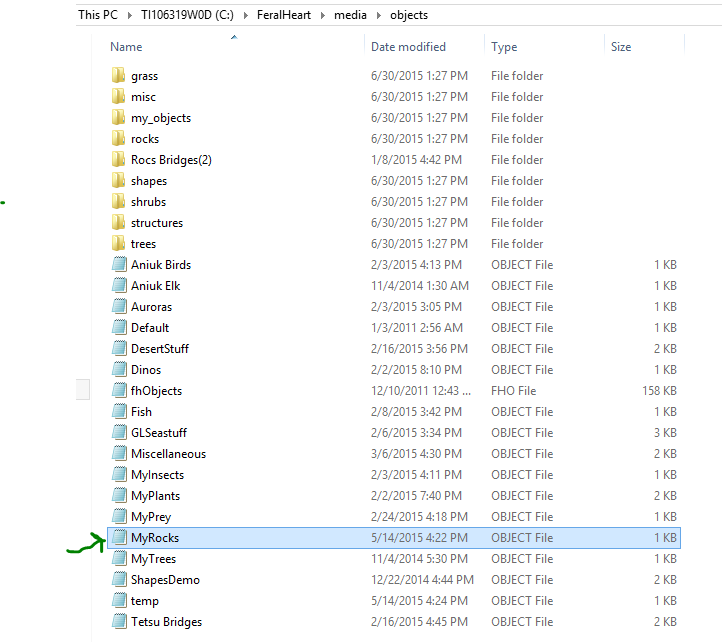Click the DesertStuff file icon
Image resolution: width=722 pixels, height=642 pixels.
119,349
